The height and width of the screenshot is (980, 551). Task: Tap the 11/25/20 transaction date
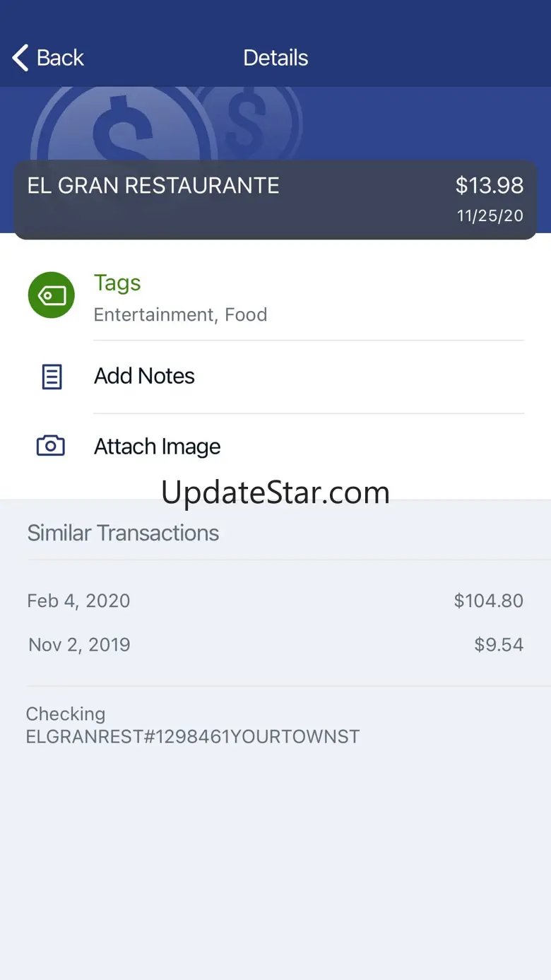click(x=490, y=216)
